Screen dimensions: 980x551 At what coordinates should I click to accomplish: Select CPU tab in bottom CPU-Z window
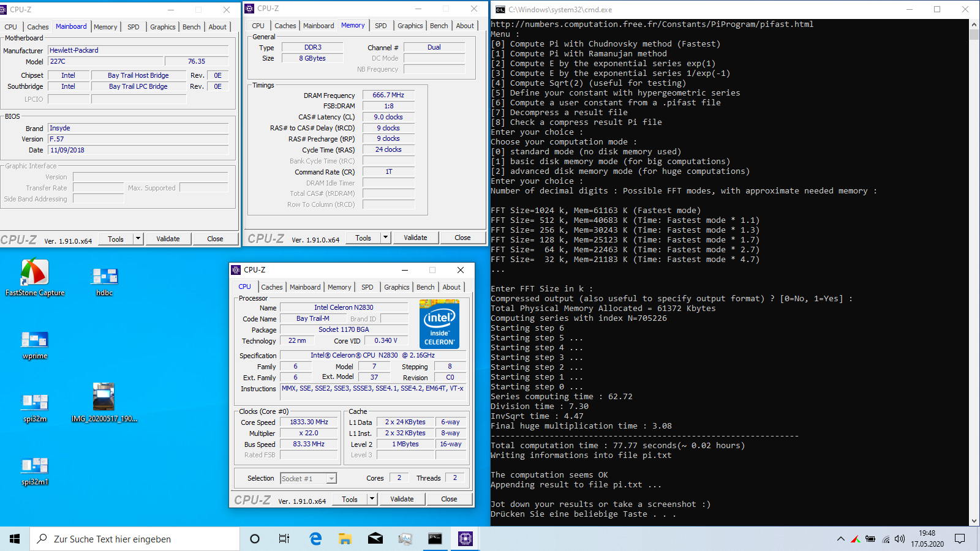(x=245, y=287)
